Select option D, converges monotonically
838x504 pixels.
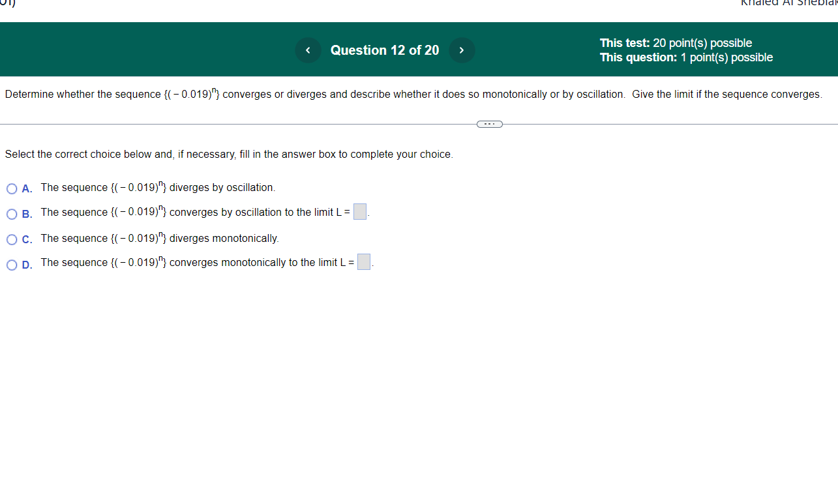click(x=12, y=263)
